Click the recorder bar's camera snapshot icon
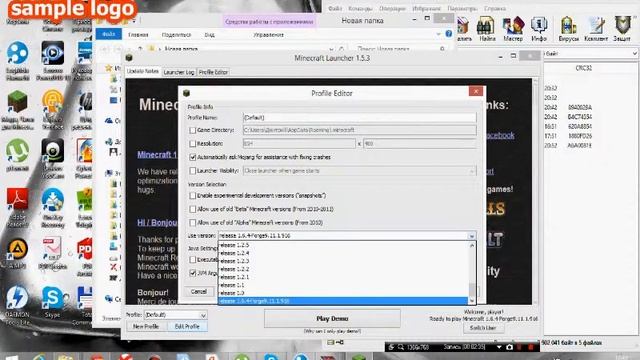 point(509,347)
